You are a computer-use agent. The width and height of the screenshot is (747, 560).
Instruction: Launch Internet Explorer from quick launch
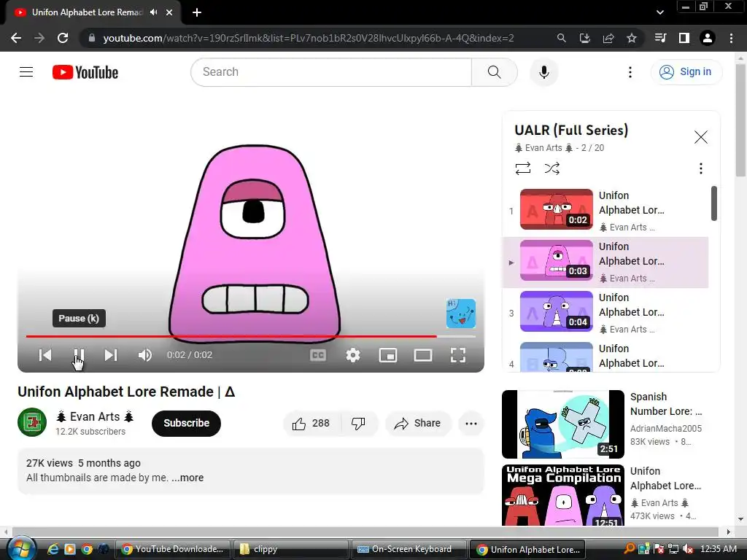click(x=53, y=549)
